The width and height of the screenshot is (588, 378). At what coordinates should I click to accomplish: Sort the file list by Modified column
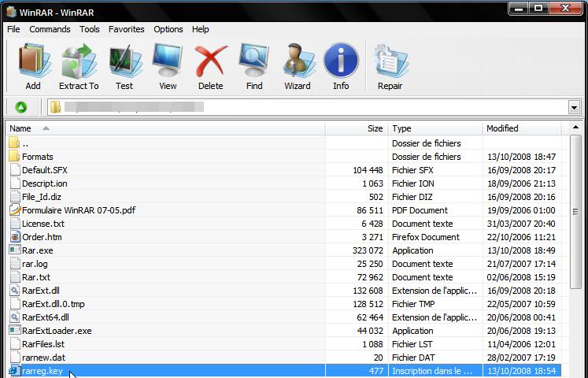click(x=522, y=128)
